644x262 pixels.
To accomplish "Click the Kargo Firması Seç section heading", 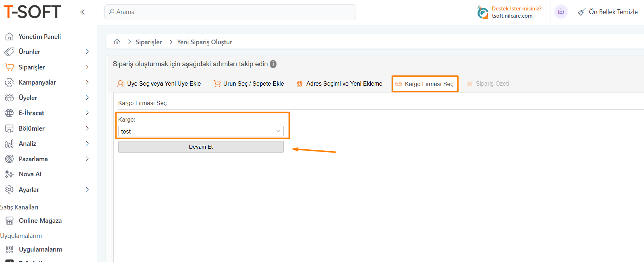I will pyautogui.click(x=142, y=103).
